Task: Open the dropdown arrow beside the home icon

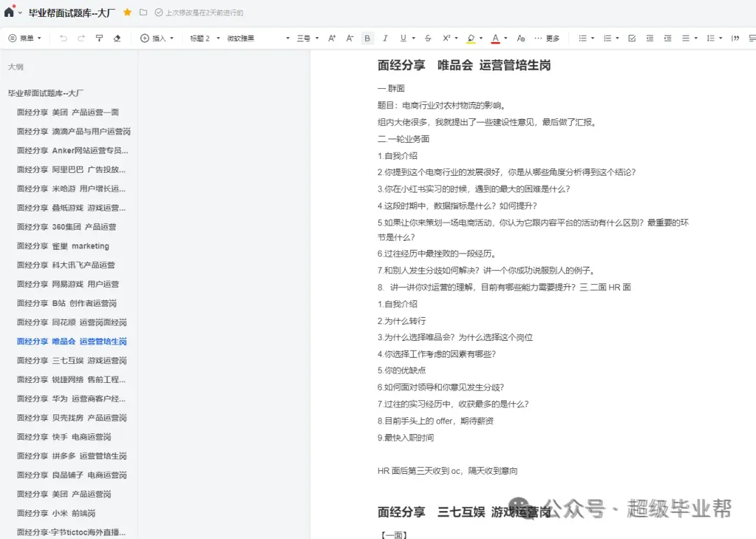Action: (x=20, y=13)
